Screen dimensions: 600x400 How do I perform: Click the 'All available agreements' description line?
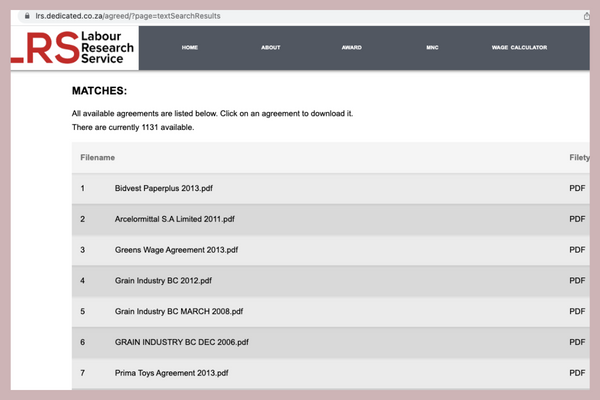tap(212, 114)
